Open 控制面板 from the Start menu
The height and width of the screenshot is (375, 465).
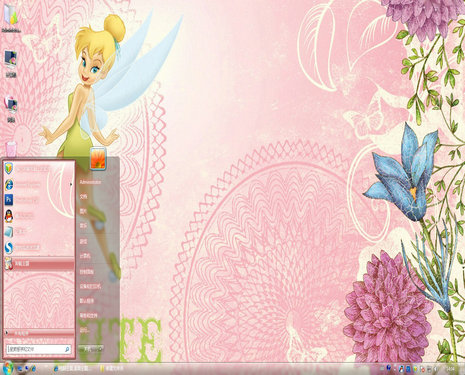[86, 272]
